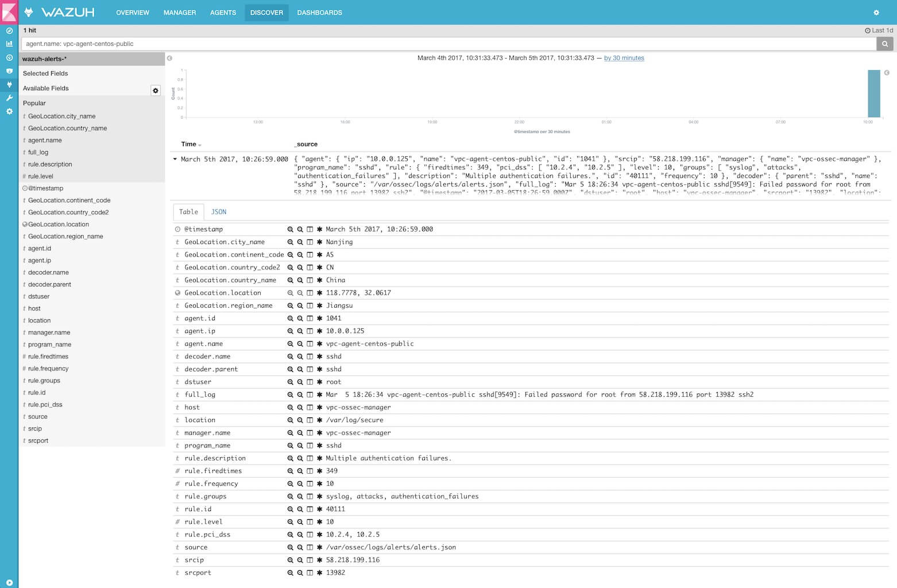Open the Visualize chart icon in the left sidebar
This screenshot has height=588, width=897.
(9, 44)
